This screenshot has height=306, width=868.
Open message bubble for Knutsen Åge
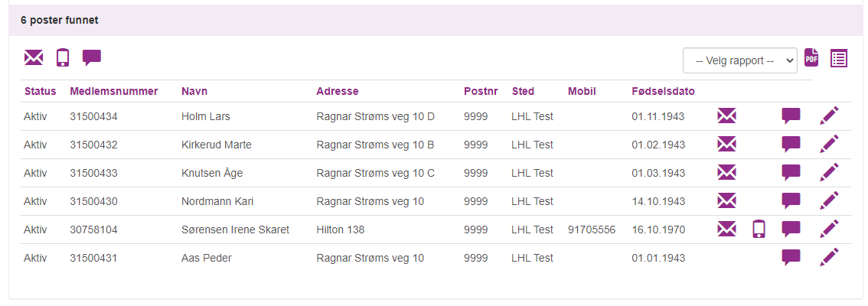click(791, 173)
